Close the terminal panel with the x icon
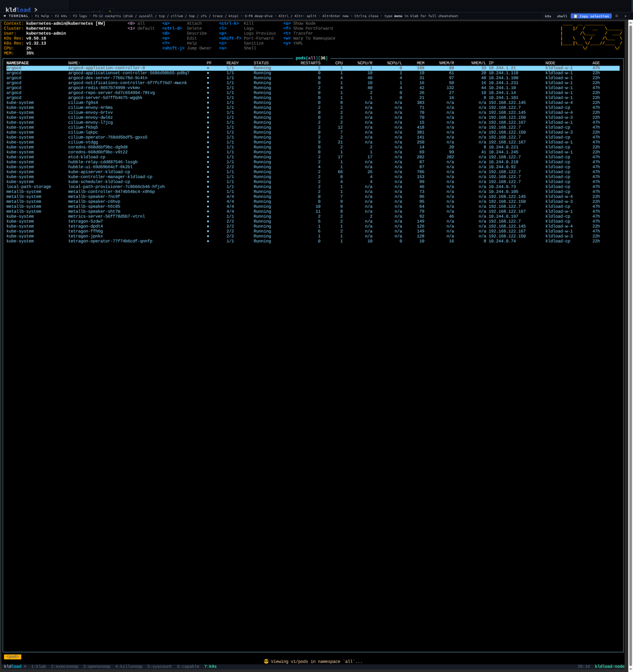 tap(625, 16)
